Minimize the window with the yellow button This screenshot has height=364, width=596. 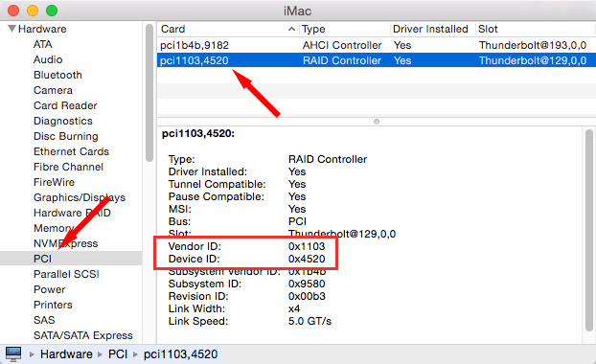(x=33, y=11)
